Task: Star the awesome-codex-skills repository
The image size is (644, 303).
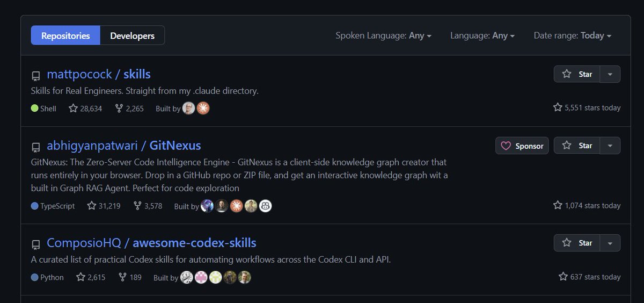Action: [x=577, y=243]
